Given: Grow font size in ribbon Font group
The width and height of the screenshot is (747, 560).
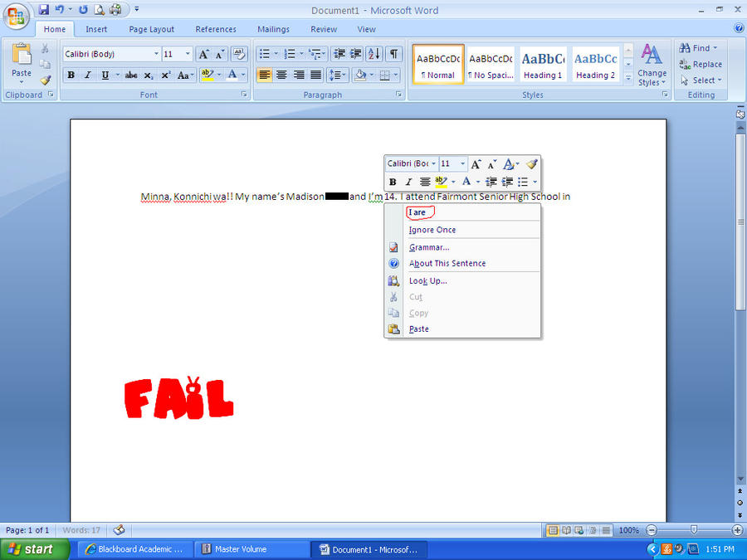Looking at the screenshot, I should tap(203, 54).
